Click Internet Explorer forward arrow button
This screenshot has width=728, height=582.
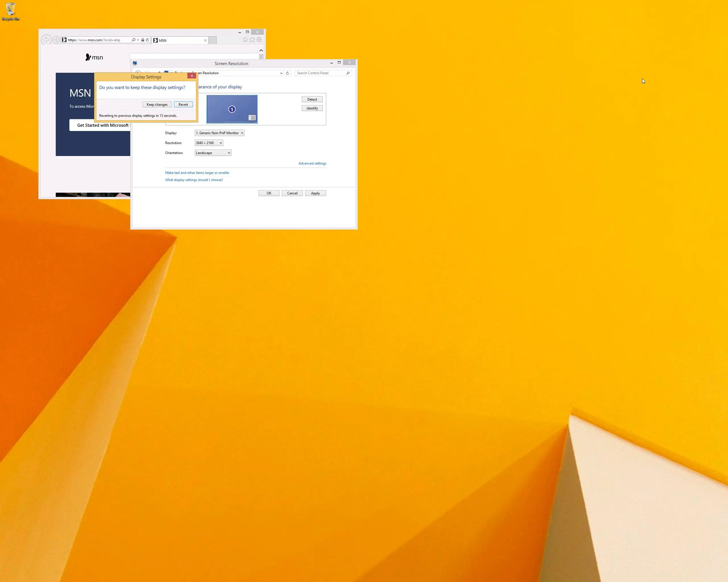56,40
